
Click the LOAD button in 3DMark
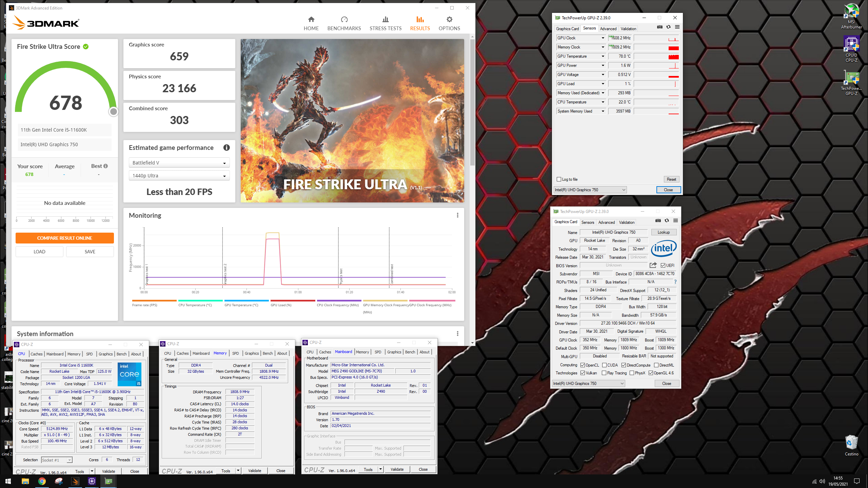(x=39, y=252)
